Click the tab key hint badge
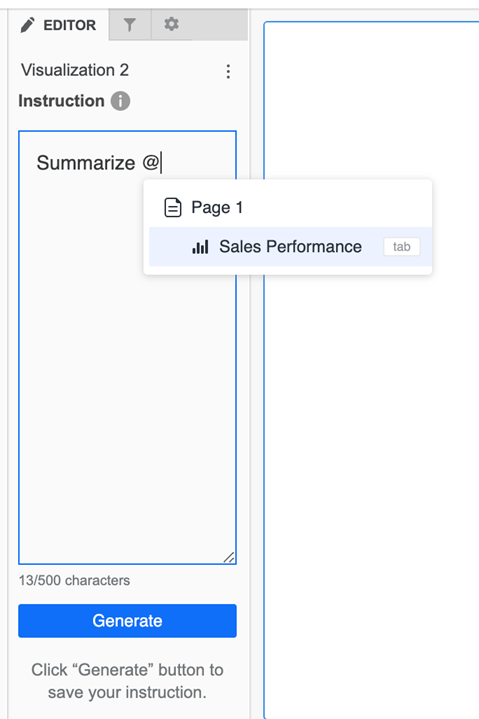The image size is (479, 719). (402, 247)
